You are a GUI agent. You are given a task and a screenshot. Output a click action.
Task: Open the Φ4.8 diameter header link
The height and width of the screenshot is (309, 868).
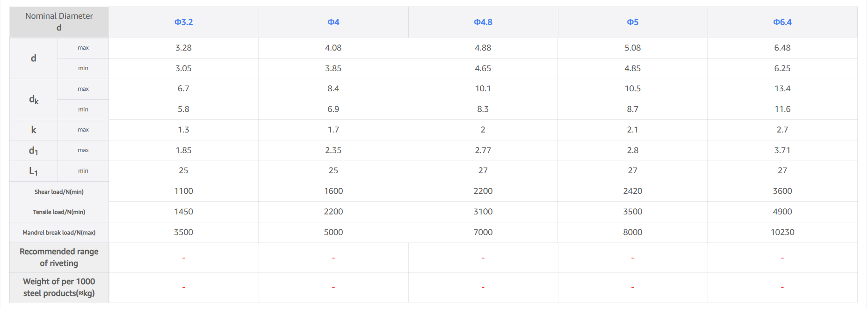(483, 22)
